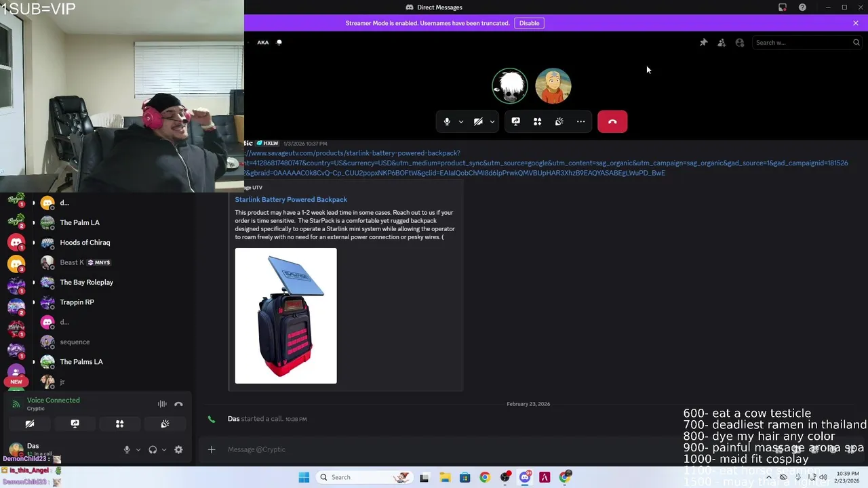Screen dimensions: 868x488
Task: Expand arrow beside Hoods of Chiraq
Action: click(x=33, y=243)
